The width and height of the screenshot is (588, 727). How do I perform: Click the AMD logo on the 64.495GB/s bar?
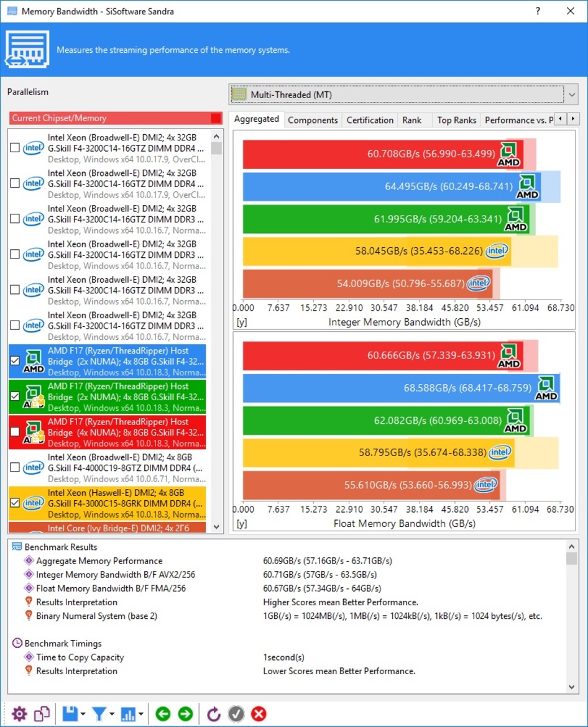point(528,186)
